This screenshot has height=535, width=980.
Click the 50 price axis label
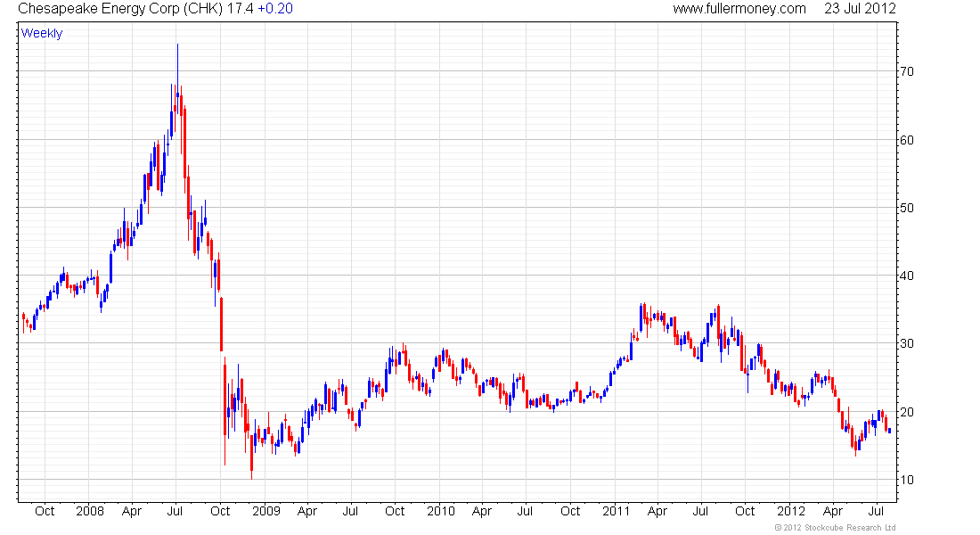(906, 208)
